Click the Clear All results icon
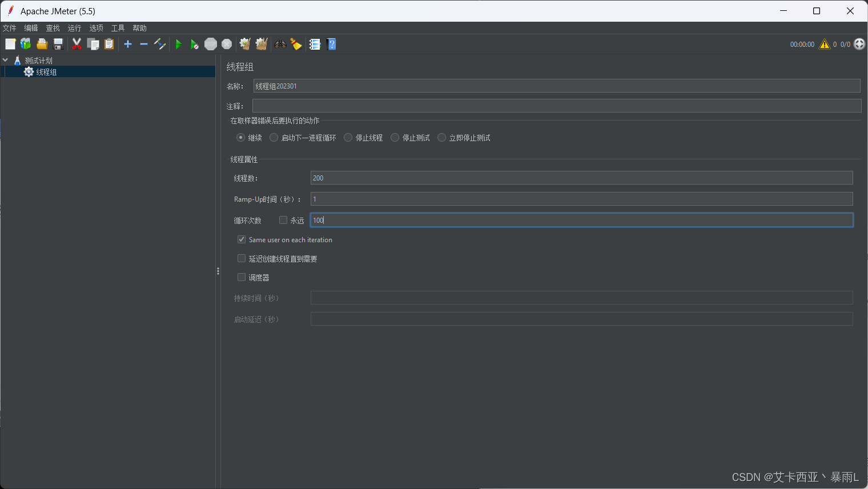 click(262, 44)
